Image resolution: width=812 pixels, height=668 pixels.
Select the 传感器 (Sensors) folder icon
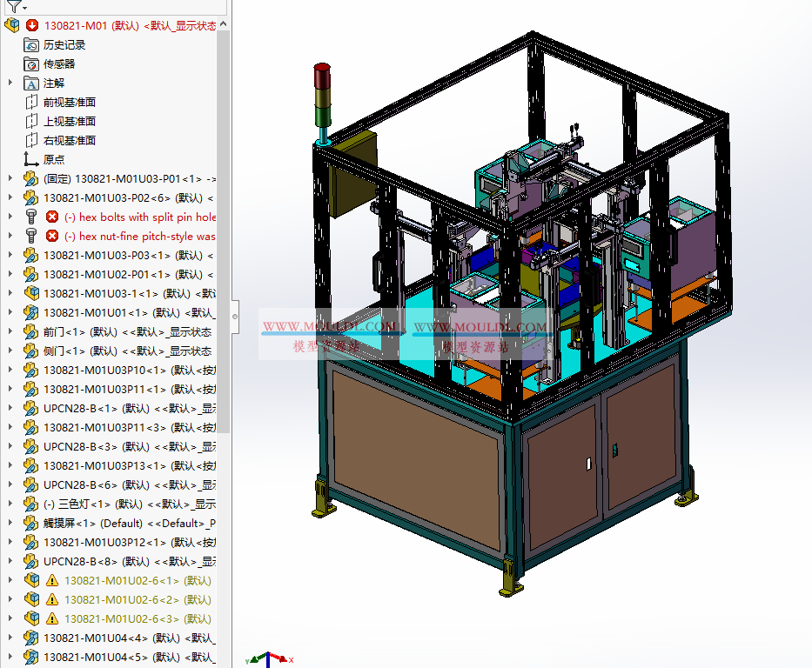click(33, 63)
